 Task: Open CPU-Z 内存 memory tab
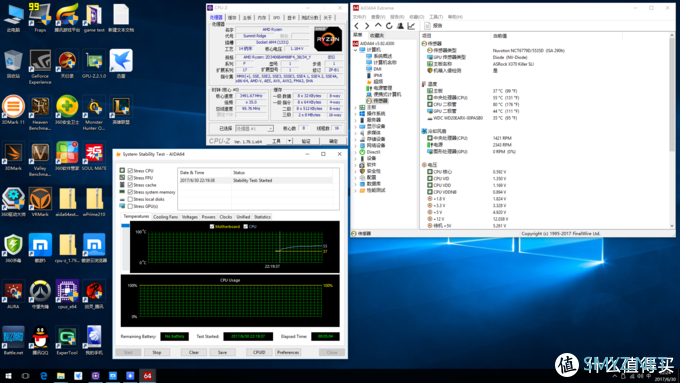coord(262,18)
